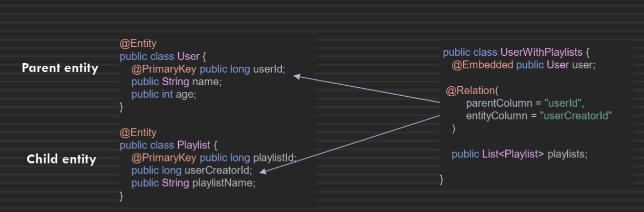This screenshot has width=644, height=212.
Task: Click the arrowhead pointing at userCreatorId
Action: pos(264,170)
